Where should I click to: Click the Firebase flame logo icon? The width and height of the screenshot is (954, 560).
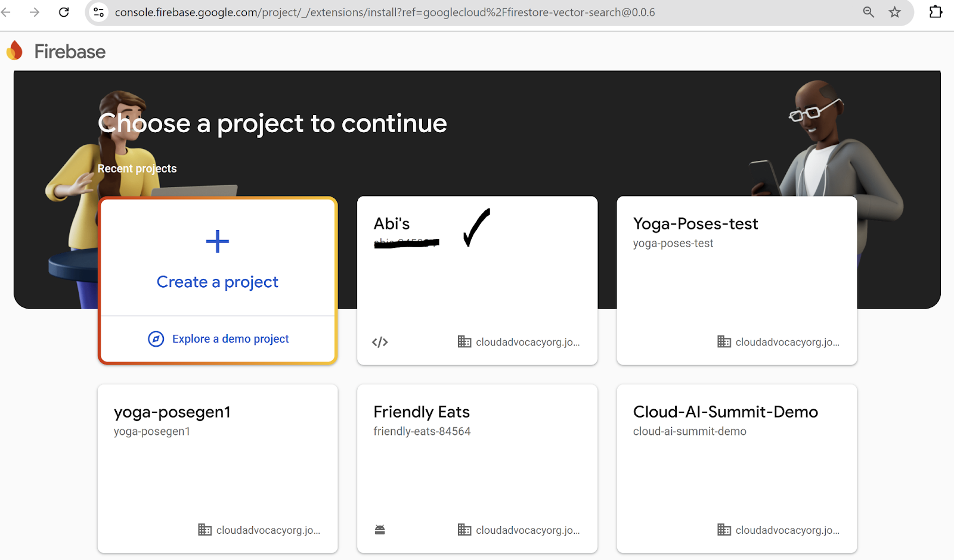[15, 51]
